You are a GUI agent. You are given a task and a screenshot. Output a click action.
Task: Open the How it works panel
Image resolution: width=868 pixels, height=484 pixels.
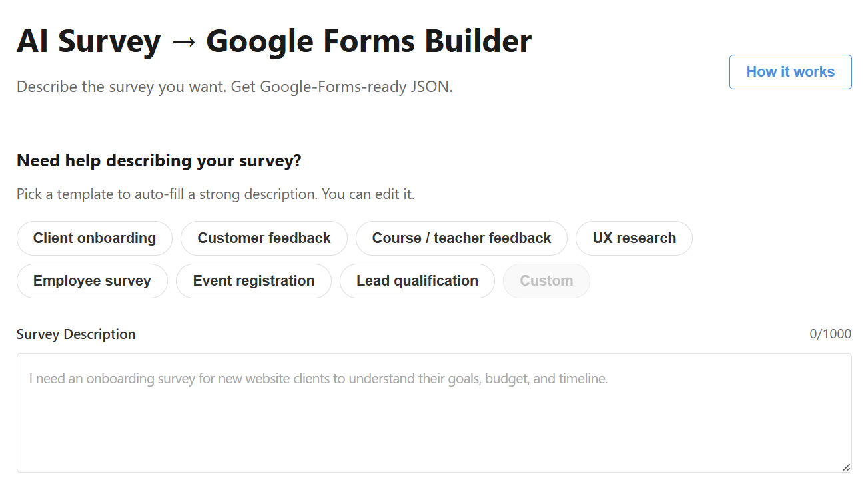point(790,71)
